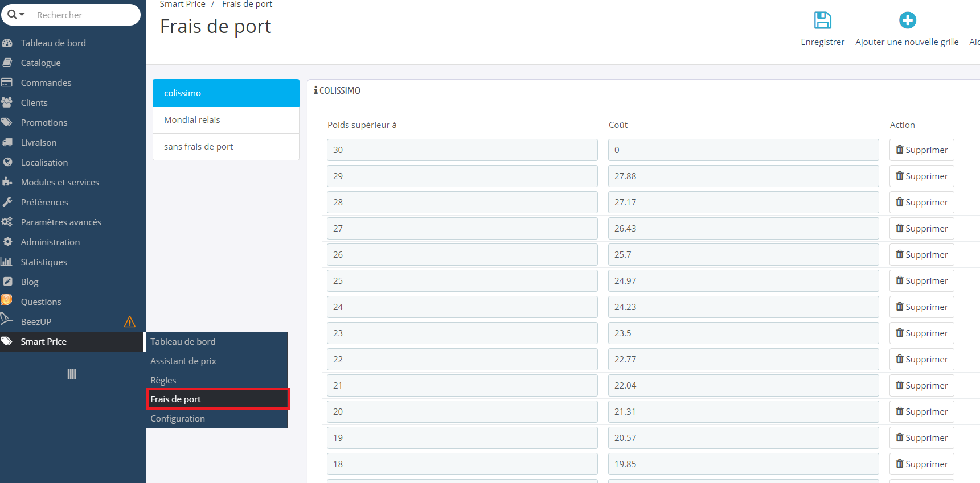Click the Commandes menu label

pos(46,82)
